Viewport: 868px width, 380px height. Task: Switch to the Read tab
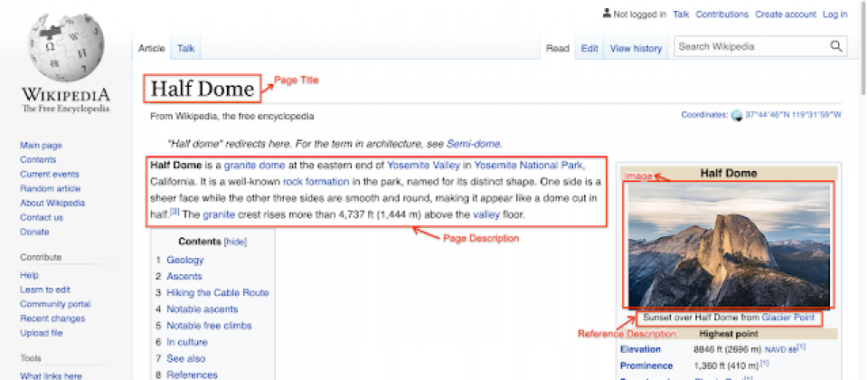(558, 48)
